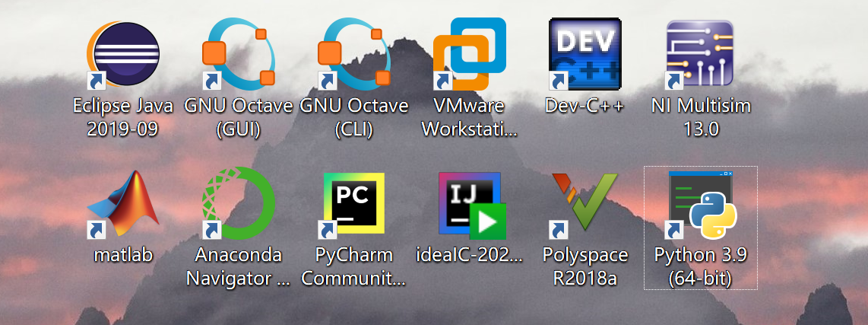
Task: Click the Anaconda Navigator shortcut icon
Action: coord(239,204)
